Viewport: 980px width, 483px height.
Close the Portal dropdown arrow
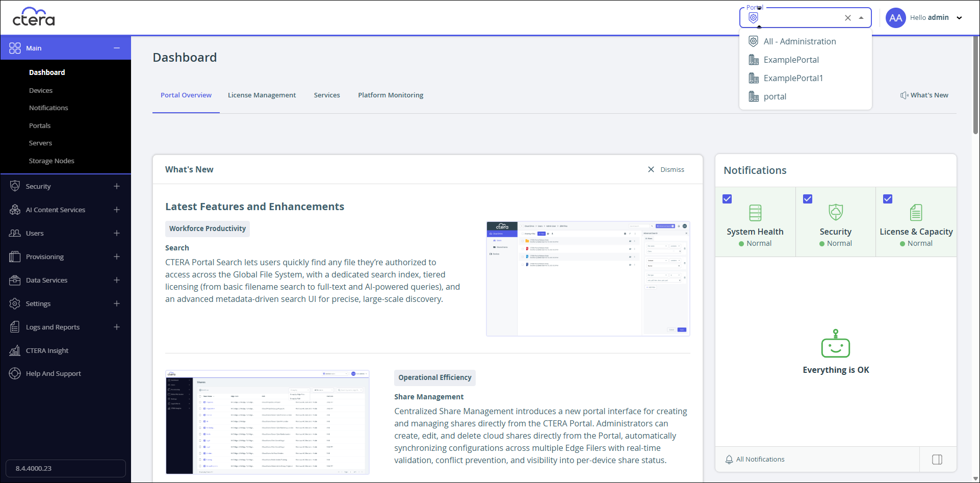861,18
